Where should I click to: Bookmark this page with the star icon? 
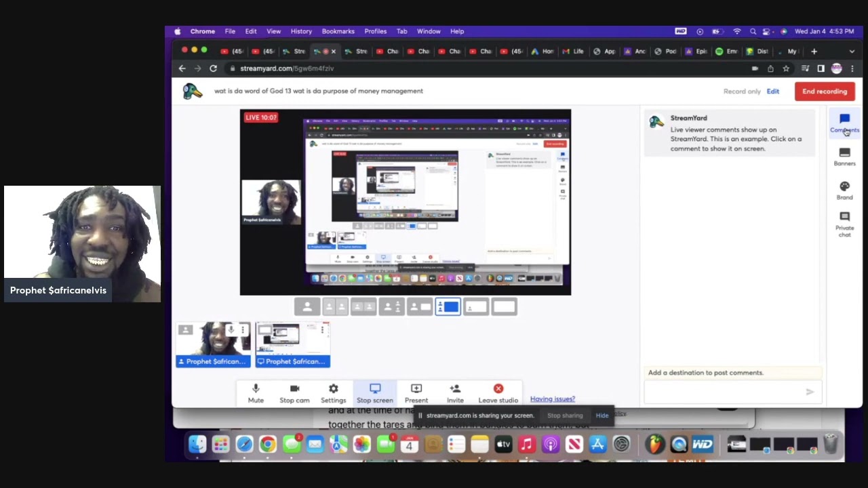[x=786, y=68]
